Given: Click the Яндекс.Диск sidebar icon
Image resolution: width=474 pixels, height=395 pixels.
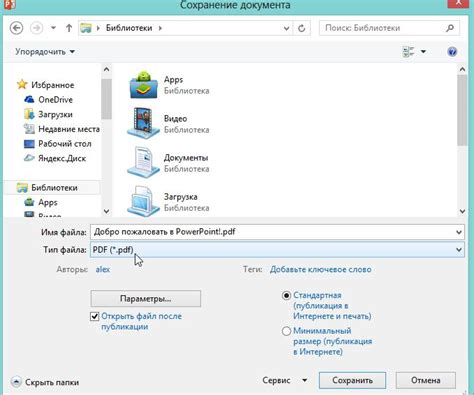Looking at the screenshot, I should click(29, 158).
